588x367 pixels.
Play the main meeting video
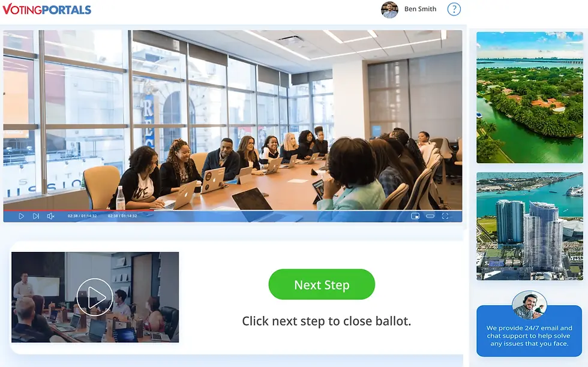(x=22, y=216)
